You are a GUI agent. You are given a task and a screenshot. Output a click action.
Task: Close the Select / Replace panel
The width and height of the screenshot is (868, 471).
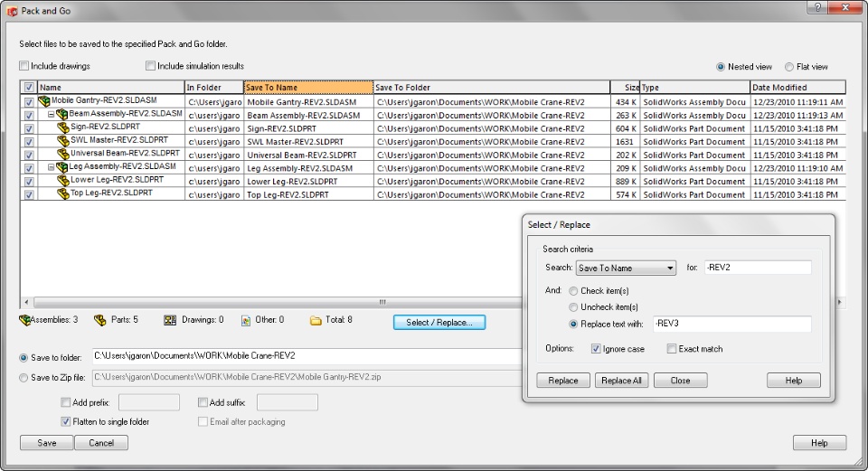click(680, 381)
